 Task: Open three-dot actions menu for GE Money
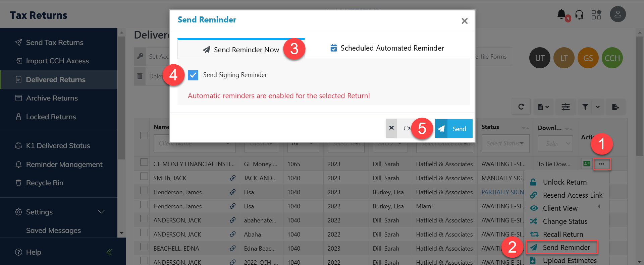point(601,164)
